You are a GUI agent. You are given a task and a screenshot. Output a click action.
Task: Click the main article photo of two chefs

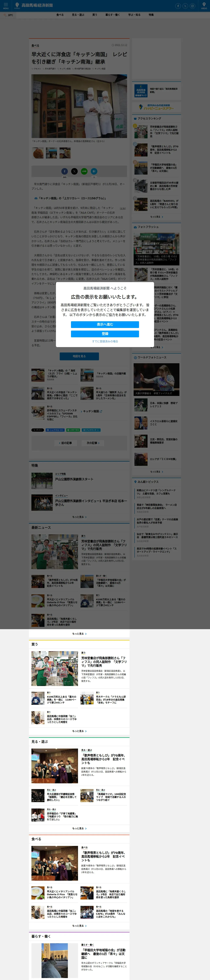coord(79,106)
